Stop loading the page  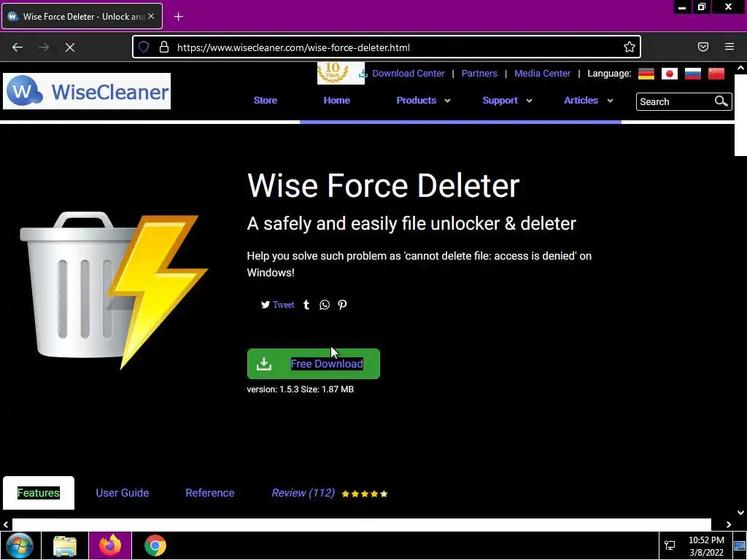point(70,47)
